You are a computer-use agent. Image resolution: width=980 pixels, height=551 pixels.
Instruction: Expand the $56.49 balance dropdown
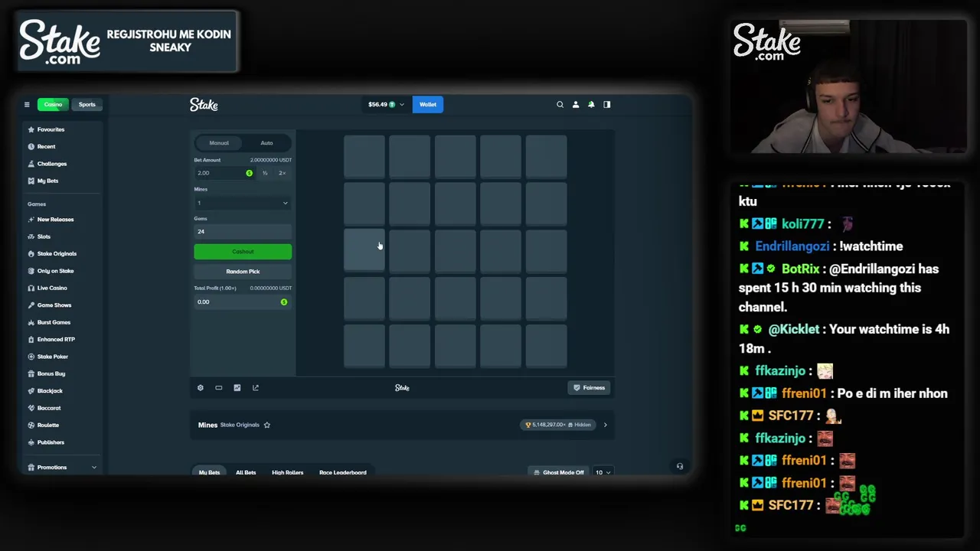[386, 105]
